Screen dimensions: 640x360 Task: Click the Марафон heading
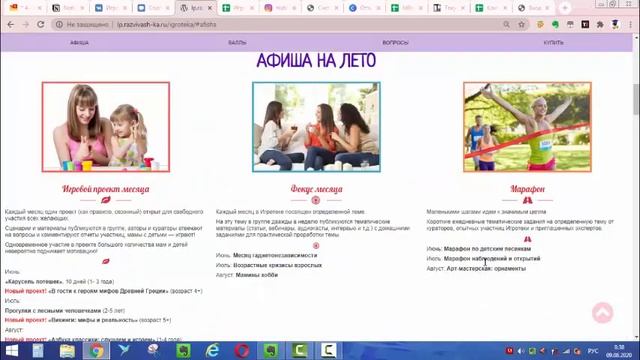click(527, 189)
